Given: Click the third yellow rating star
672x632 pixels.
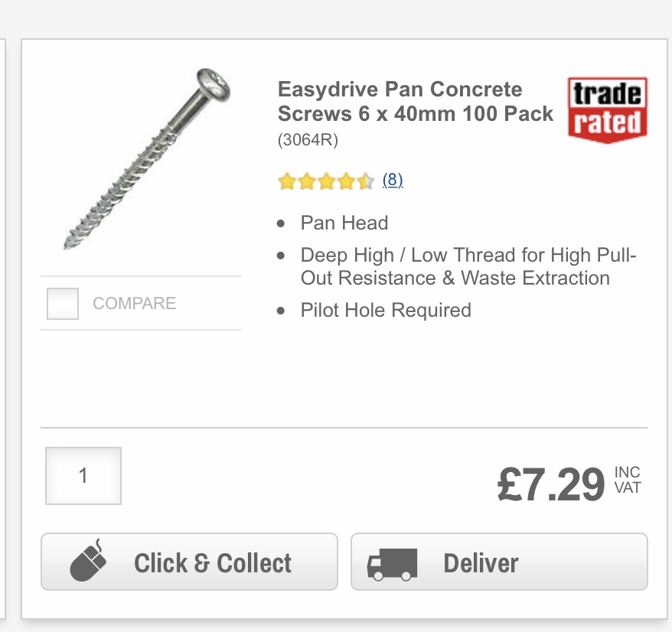Looking at the screenshot, I should [326, 181].
